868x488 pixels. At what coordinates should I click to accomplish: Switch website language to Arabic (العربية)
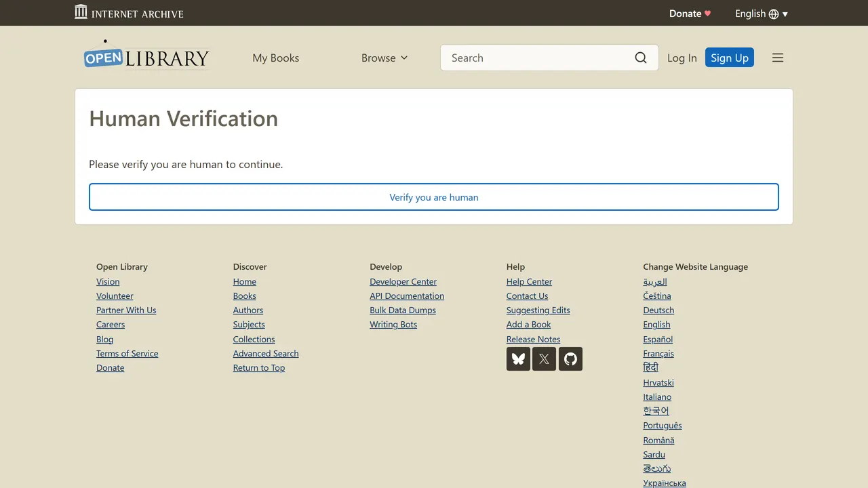(x=655, y=282)
